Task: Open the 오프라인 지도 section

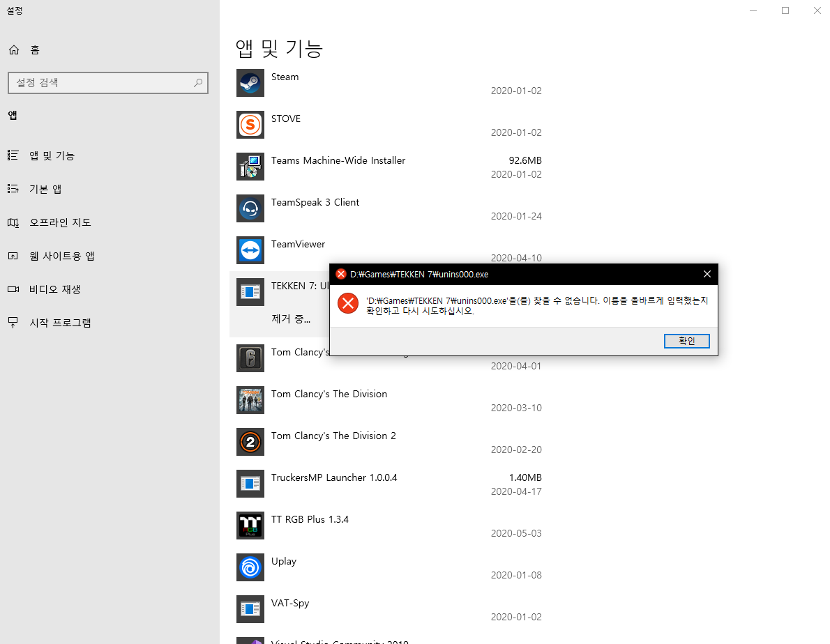Action: (110, 222)
